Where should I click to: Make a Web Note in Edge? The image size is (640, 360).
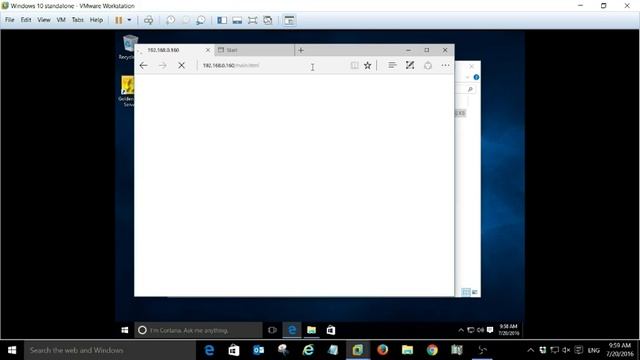410,65
